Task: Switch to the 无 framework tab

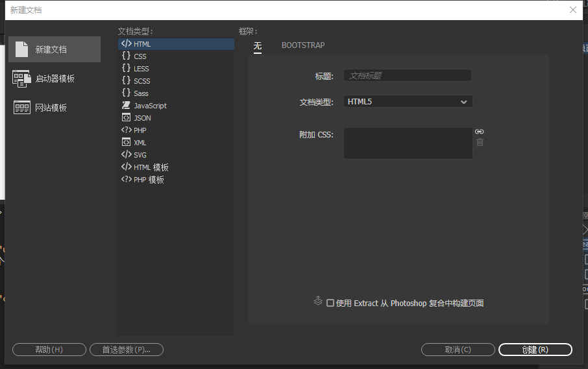Action: point(257,45)
